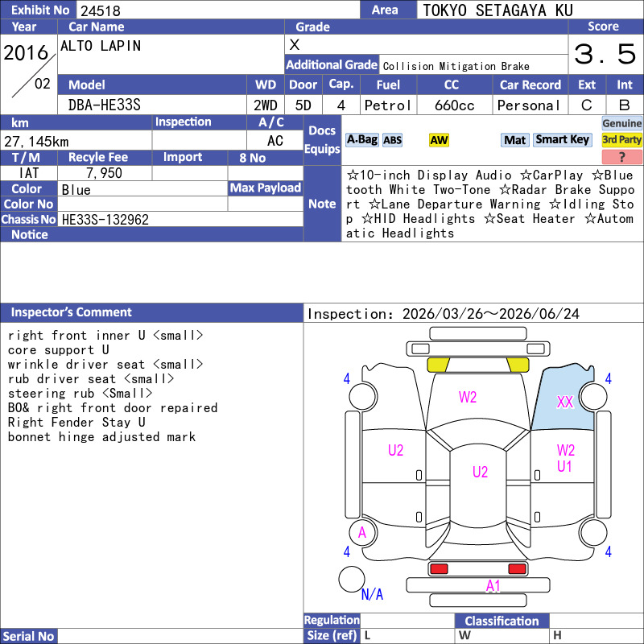Select the right yellow headlight
The width and height of the screenshot is (644, 644).
[x=518, y=365]
